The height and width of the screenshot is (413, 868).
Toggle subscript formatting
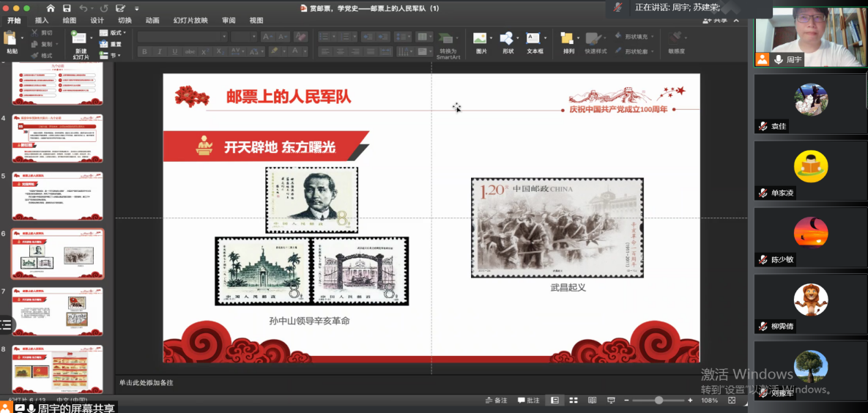tap(219, 51)
